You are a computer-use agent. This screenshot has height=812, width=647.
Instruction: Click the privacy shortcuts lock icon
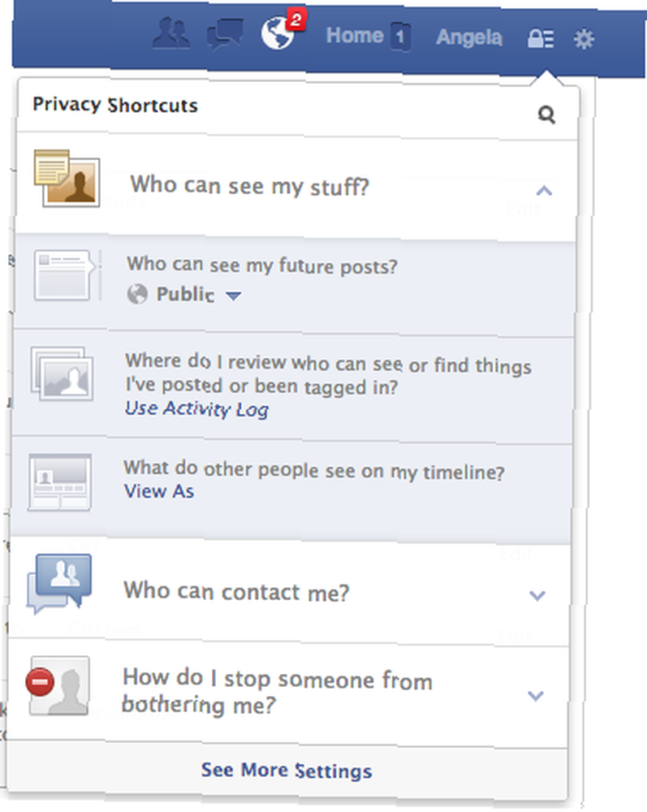(541, 38)
